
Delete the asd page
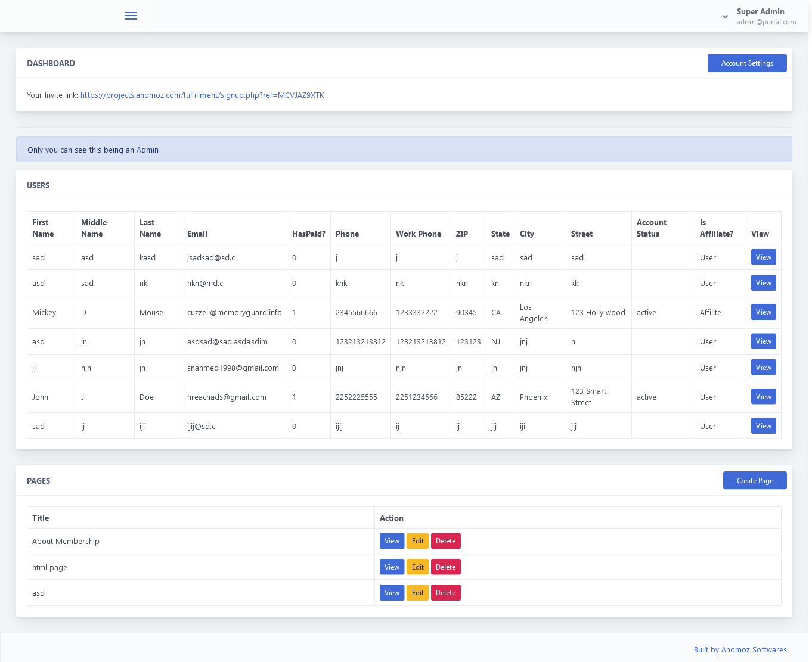click(x=445, y=593)
